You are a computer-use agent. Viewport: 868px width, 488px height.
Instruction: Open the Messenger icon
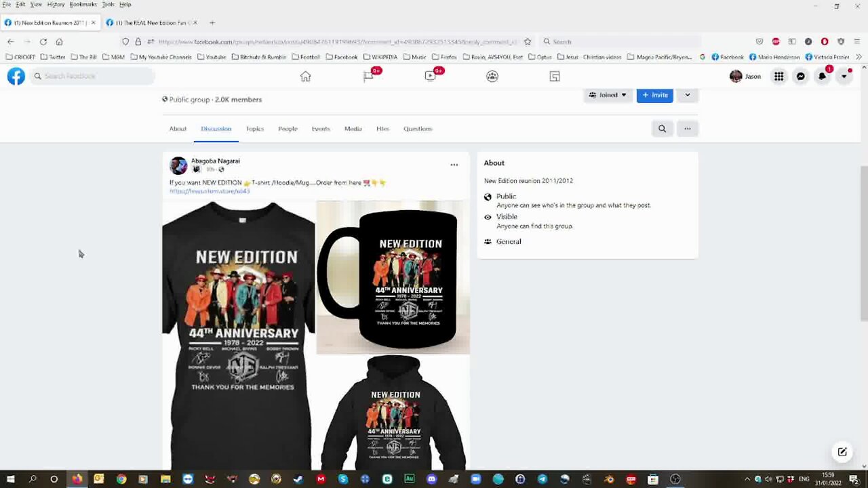point(801,77)
